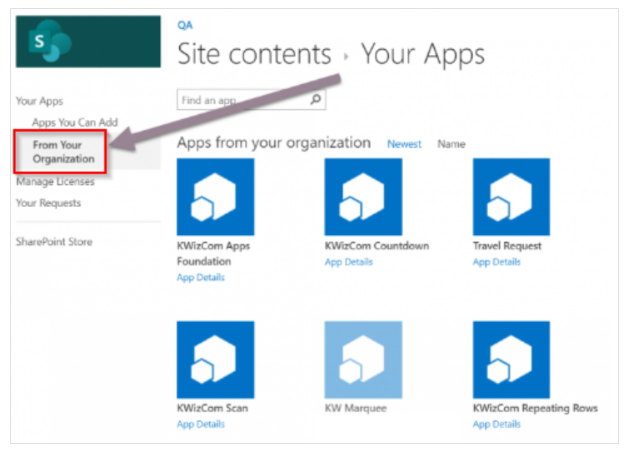Viewport: 625px width, 452px height.
Task: Sort apps by Name
Action: click(451, 144)
